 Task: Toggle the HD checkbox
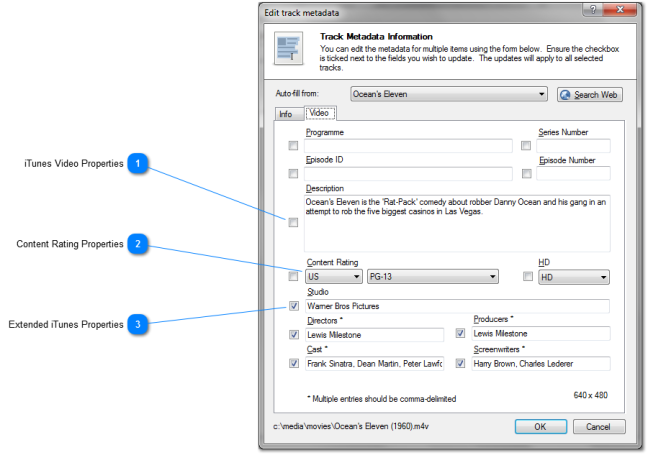pyautogui.click(x=527, y=276)
